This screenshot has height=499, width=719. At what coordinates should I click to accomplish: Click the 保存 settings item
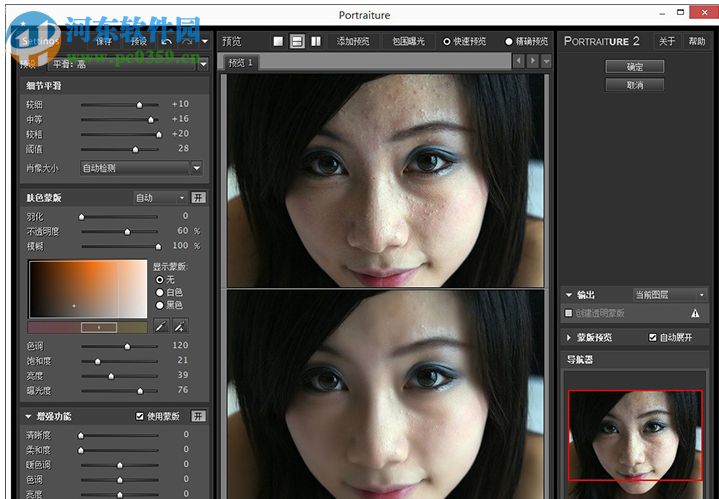[104, 42]
